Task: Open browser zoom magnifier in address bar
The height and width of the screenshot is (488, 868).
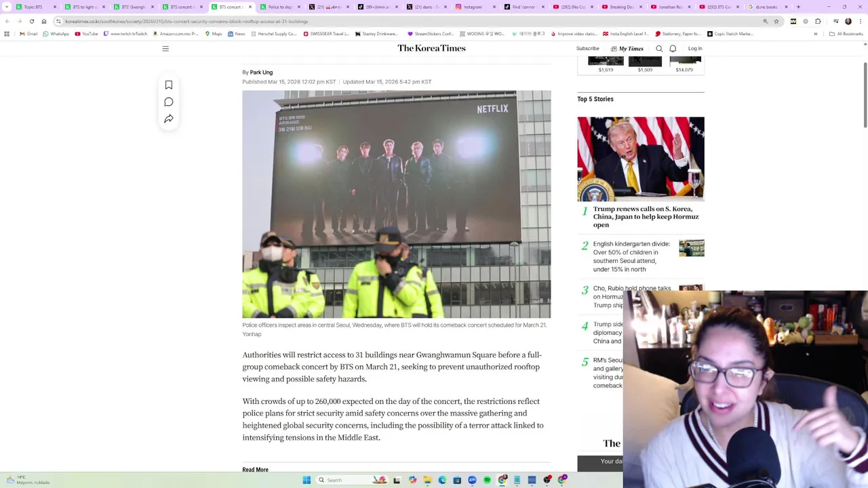Action: pos(766,21)
